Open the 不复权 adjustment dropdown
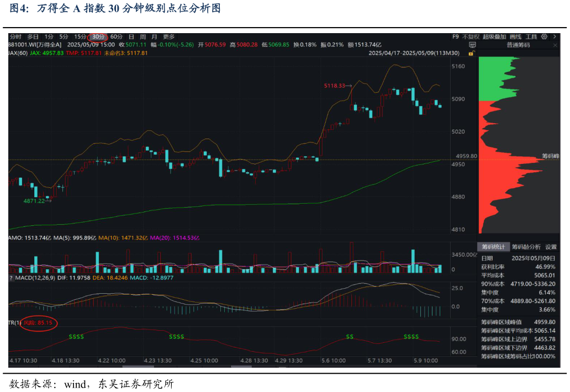This screenshot has height=392, width=570. (x=471, y=36)
